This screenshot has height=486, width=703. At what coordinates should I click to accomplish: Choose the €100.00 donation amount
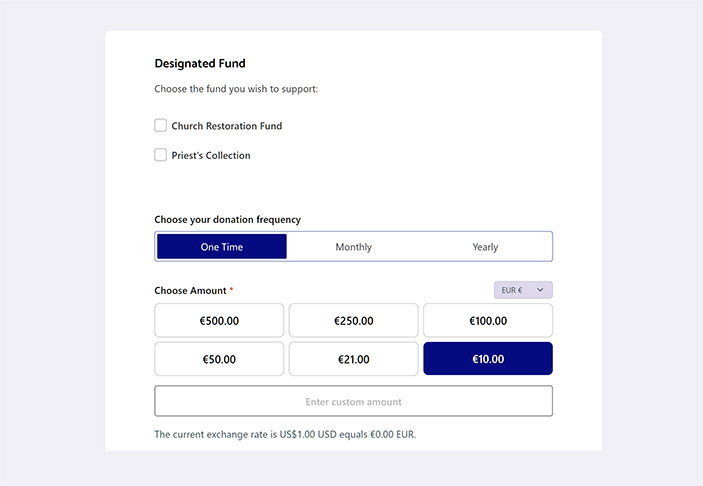tap(487, 321)
